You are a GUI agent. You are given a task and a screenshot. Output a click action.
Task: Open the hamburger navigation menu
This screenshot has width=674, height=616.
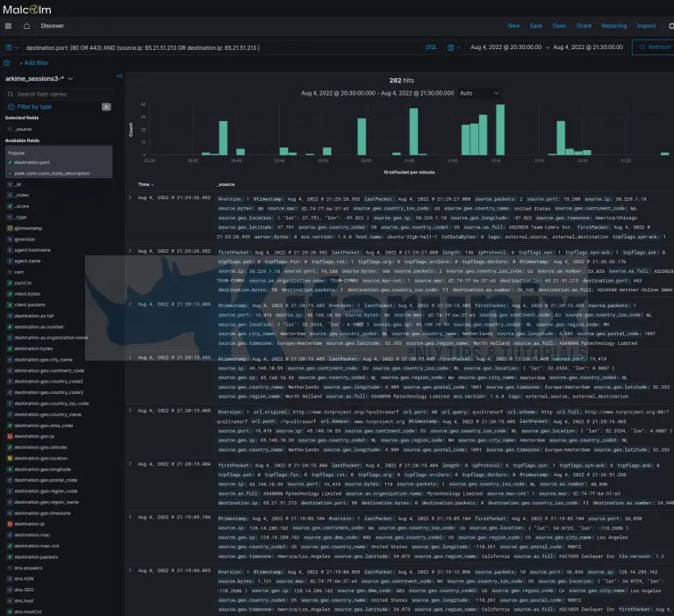pos(9,26)
